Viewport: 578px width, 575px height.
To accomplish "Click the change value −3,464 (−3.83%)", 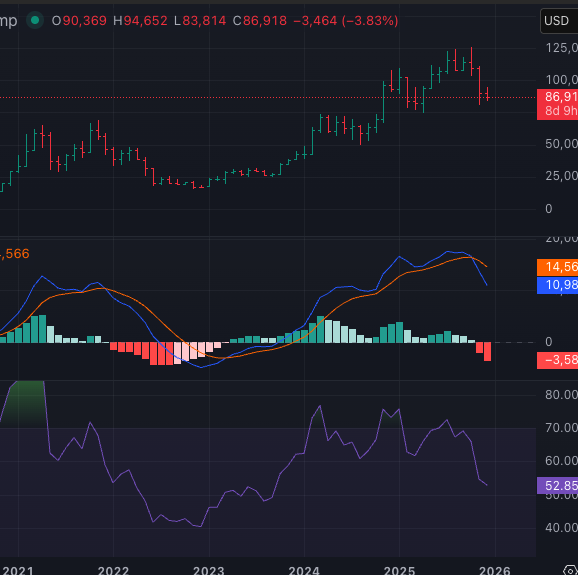I will click(x=346, y=21).
